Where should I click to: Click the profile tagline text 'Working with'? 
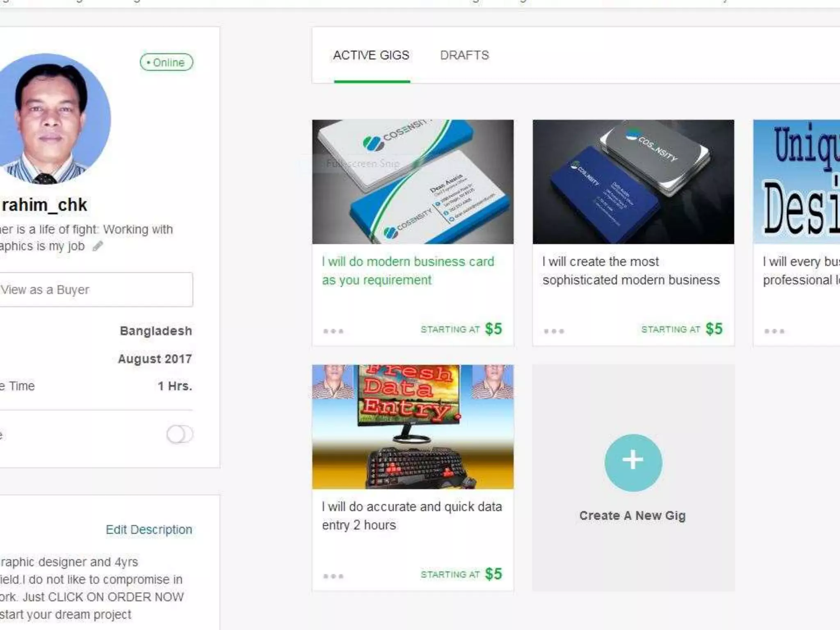coord(138,229)
